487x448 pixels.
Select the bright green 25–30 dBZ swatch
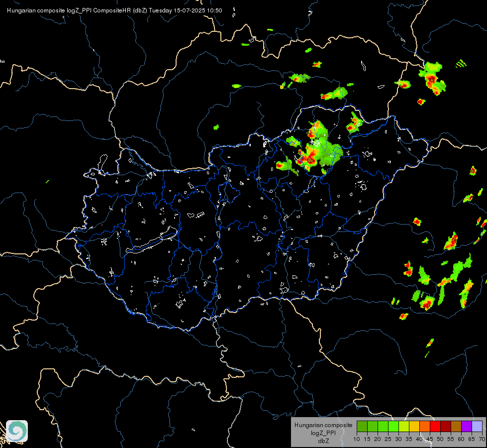tap(393, 426)
